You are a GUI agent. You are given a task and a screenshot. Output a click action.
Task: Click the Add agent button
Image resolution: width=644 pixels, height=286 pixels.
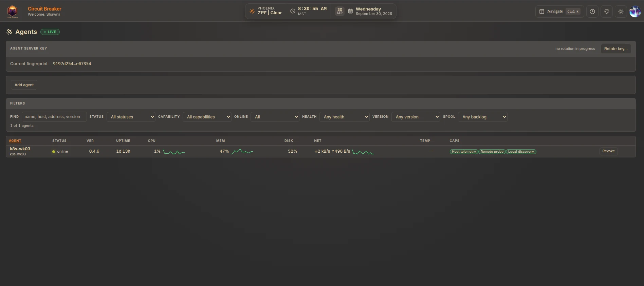tap(24, 85)
